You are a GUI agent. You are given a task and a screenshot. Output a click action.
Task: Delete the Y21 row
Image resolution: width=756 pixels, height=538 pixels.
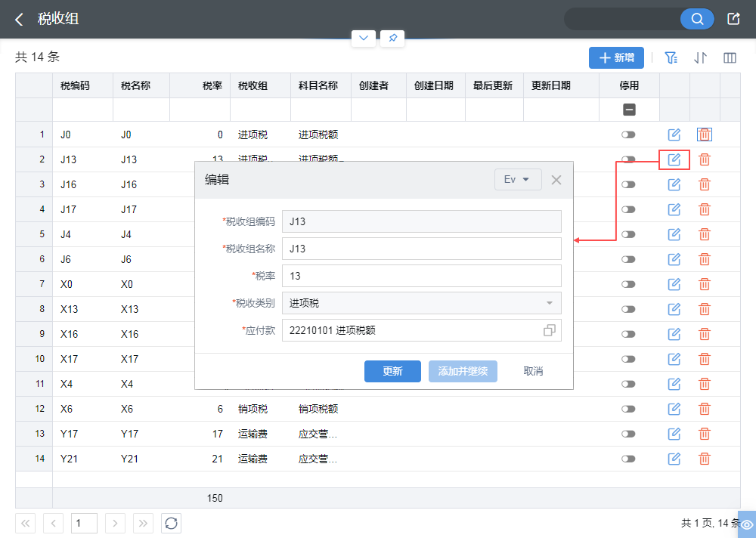tap(705, 459)
